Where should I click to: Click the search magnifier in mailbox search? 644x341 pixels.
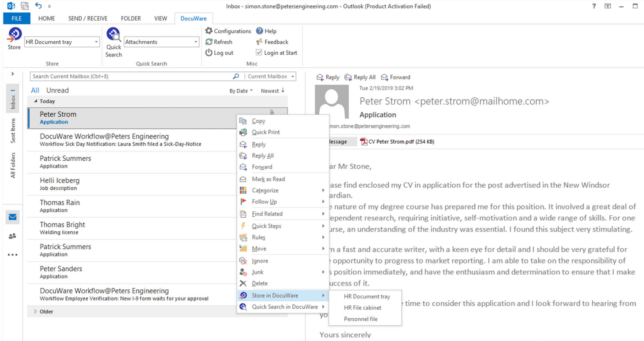[236, 76]
